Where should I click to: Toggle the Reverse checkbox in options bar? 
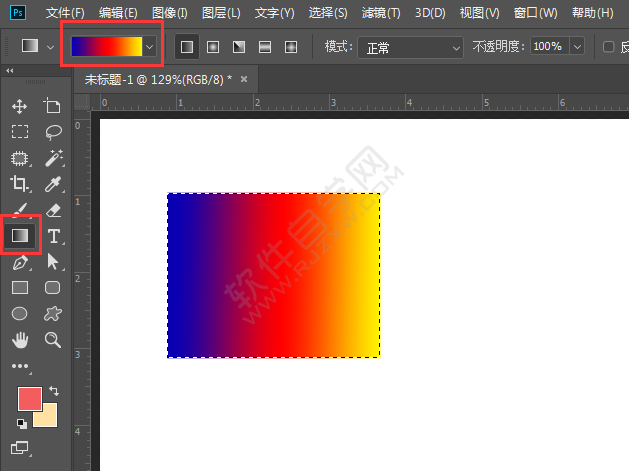click(609, 47)
